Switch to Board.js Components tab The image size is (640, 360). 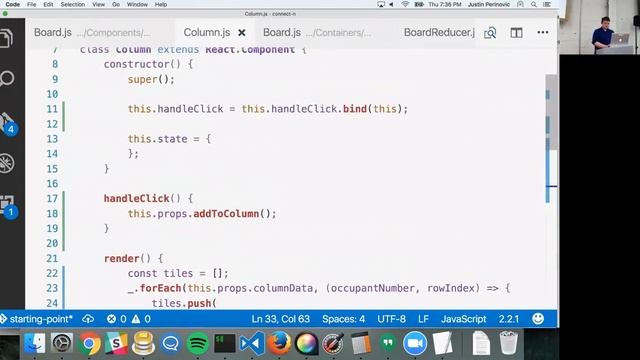pos(92,33)
